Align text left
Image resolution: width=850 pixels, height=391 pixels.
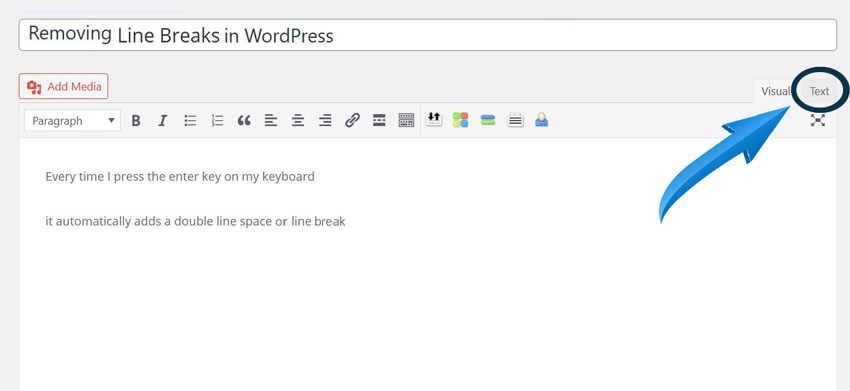[271, 121]
